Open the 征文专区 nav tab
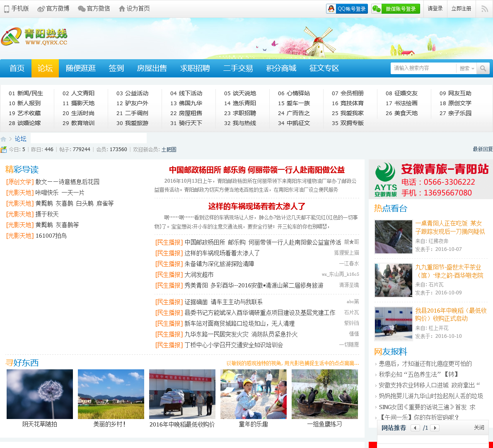The height and width of the screenshot is (448, 493). point(324,68)
